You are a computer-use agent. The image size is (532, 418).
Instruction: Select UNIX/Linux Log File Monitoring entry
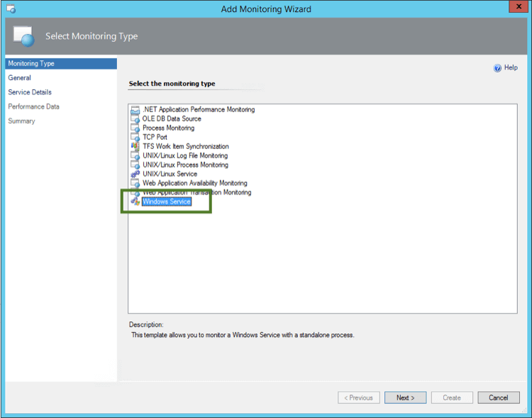(x=185, y=155)
